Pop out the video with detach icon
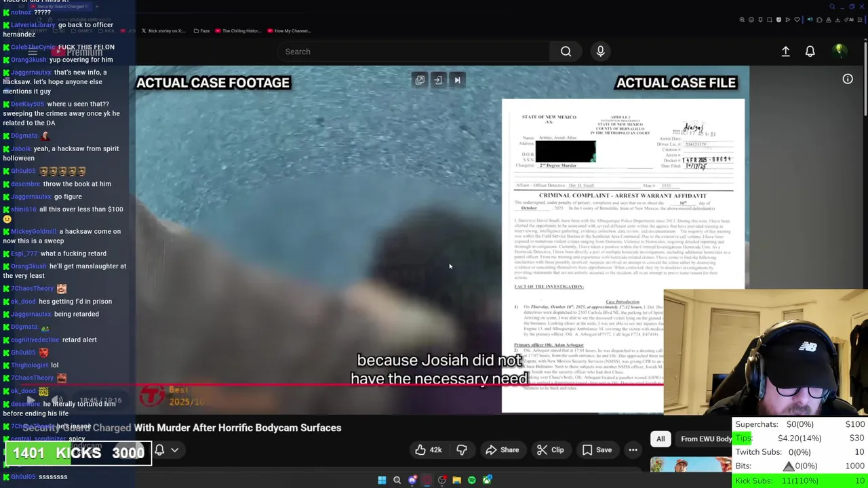Screen dimensions: 868x488 tap(420, 80)
